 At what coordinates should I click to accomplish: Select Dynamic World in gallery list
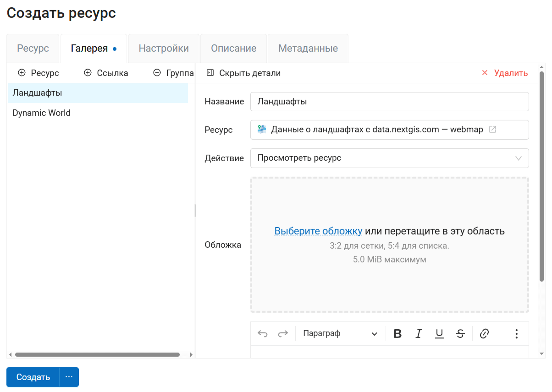coord(42,113)
